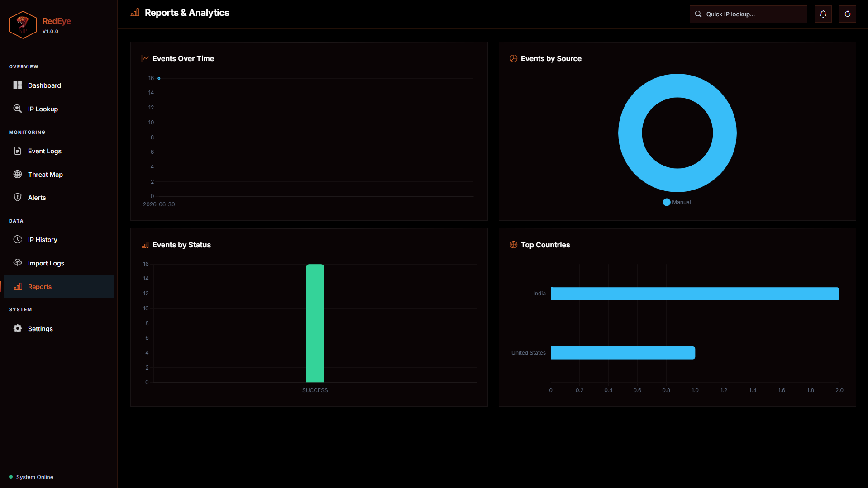Click the Events by Status title

(x=181, y=245)
